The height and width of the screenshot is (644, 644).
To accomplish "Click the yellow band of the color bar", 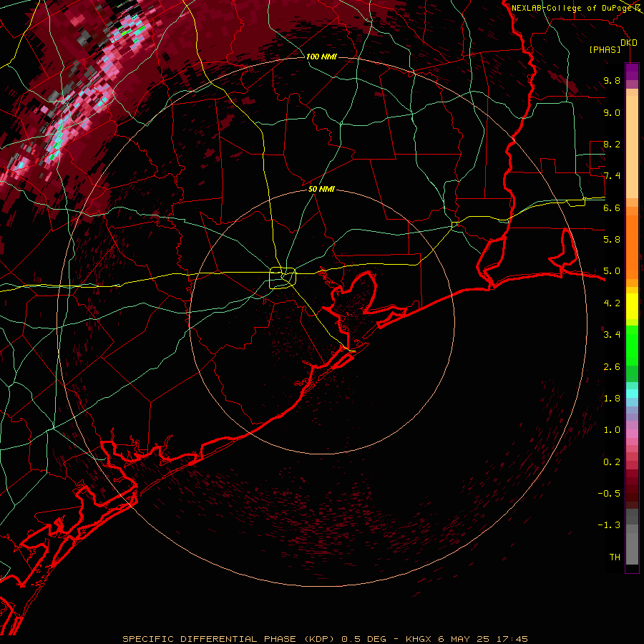I will coord(632,306).
